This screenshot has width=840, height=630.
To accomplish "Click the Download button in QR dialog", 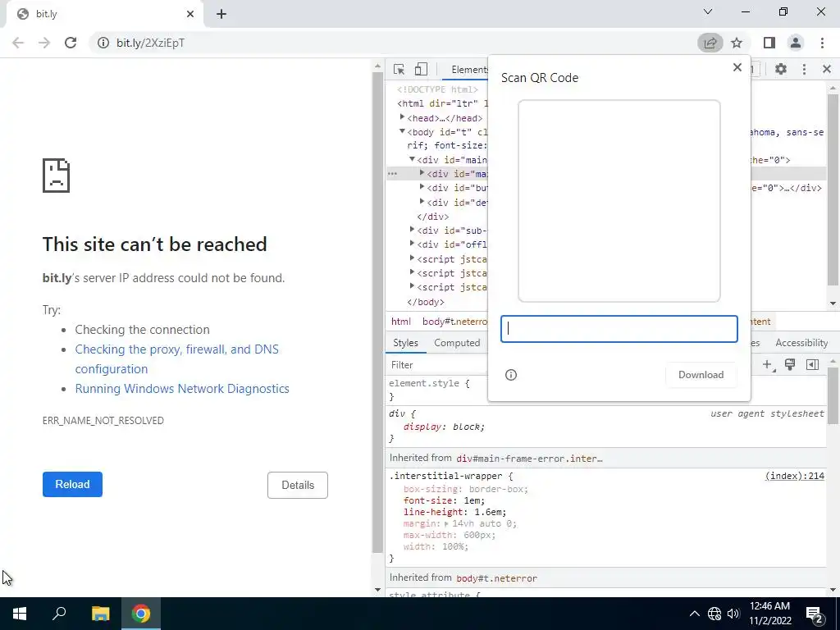I will [701, 375].
